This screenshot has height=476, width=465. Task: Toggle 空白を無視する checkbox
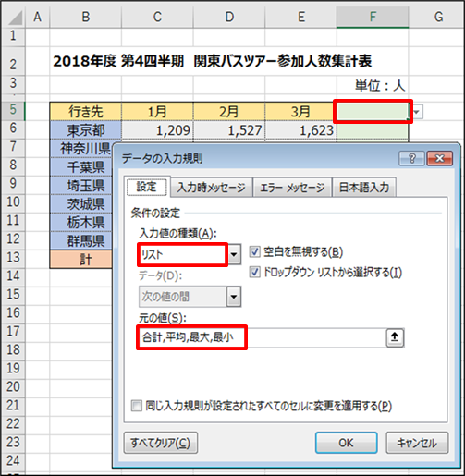254,251
